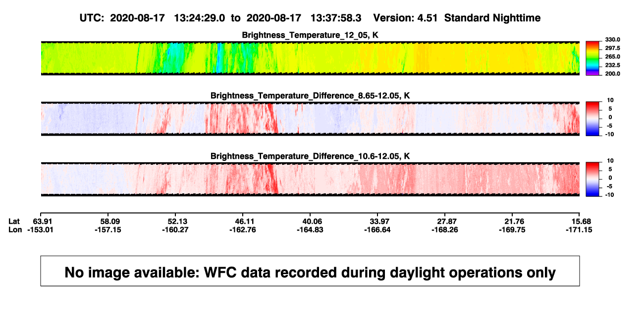Click the 330.0 color scale label
Viewport: 644px width, 330px height.
[613, 40]
